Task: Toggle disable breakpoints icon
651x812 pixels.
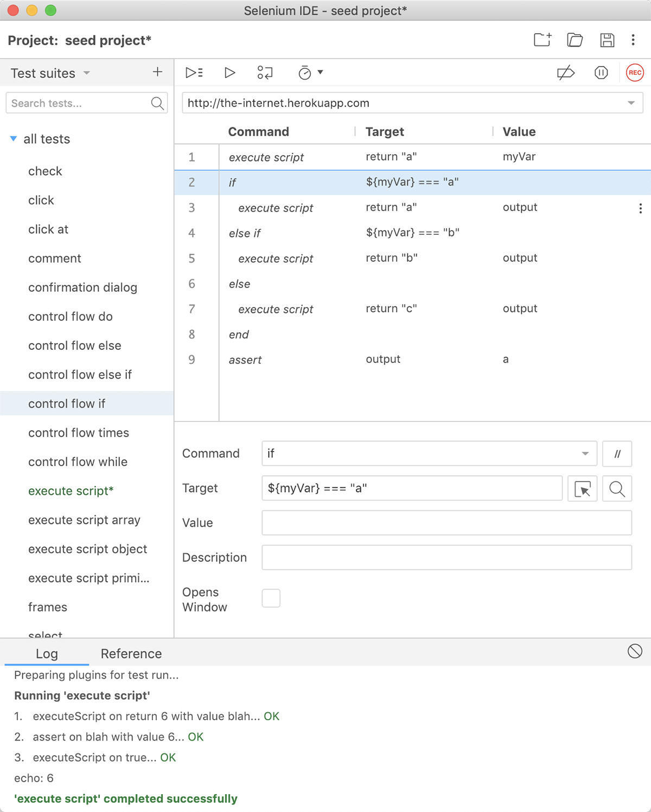Action: click(566, 73)
